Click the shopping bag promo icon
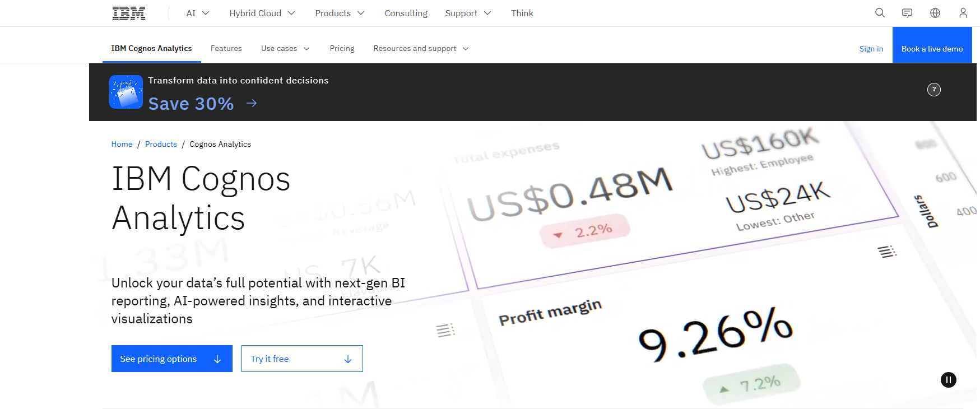The height and width of the screenshot is (409, 980). (x=126, y=92)
